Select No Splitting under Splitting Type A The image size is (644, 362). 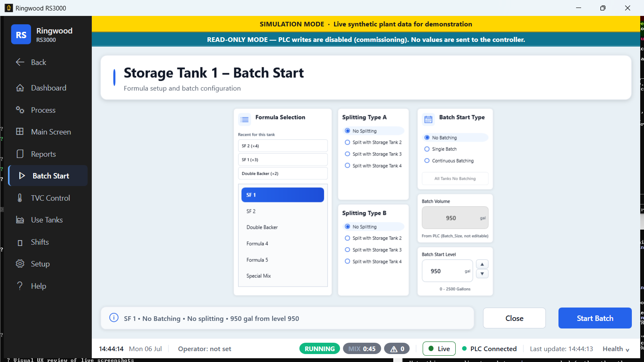pyautogui.click(x=373, y=131)
